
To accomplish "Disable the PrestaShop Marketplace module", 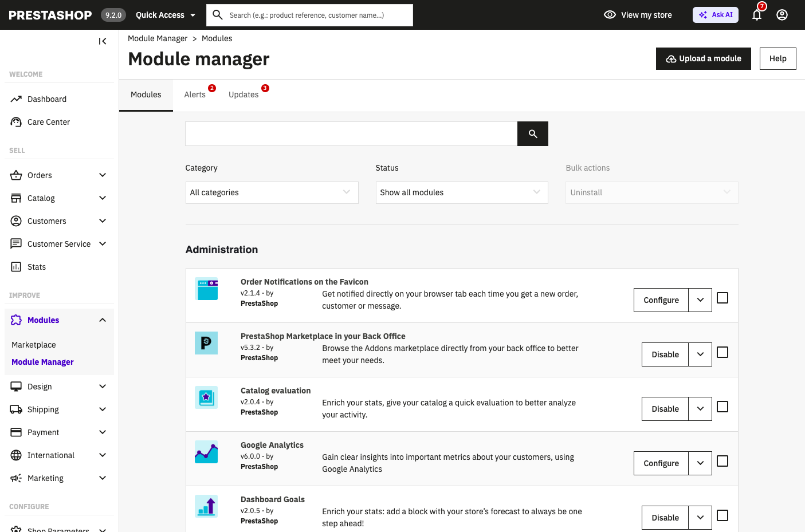I will coord(665,354).
